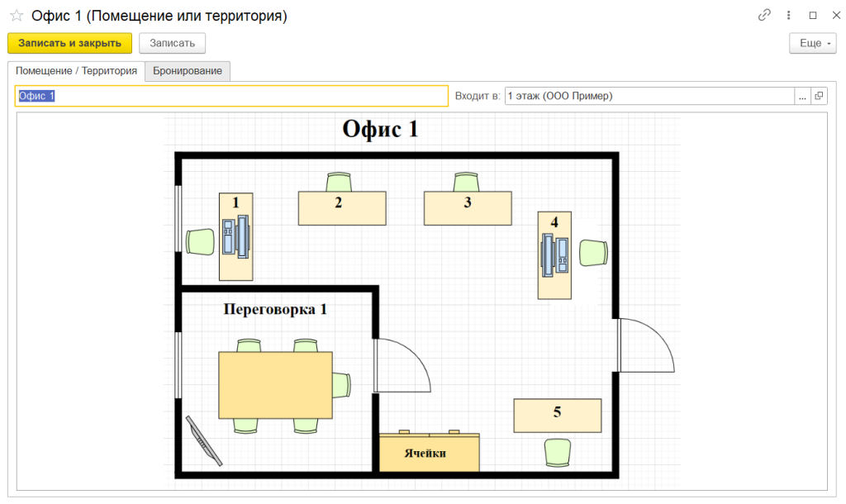Image resolution: width=846 pixels, height=504 pixels.
Task: Click the open-form icon beside 1 этаж field
Action: [x=819, y=96]
